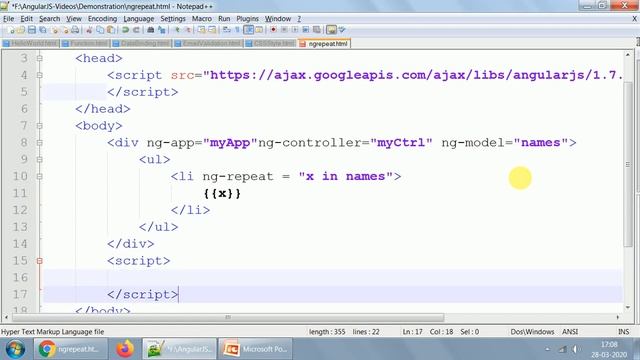Click the scroll right arrow at the bottom
This screenshot has height=360, width=640.
pos(618,317)
